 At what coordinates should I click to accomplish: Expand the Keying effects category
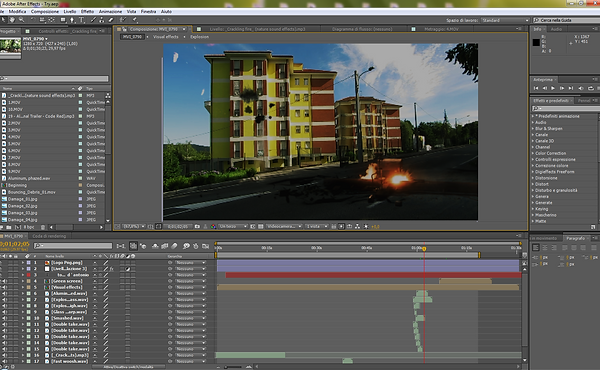click(533, 209)
